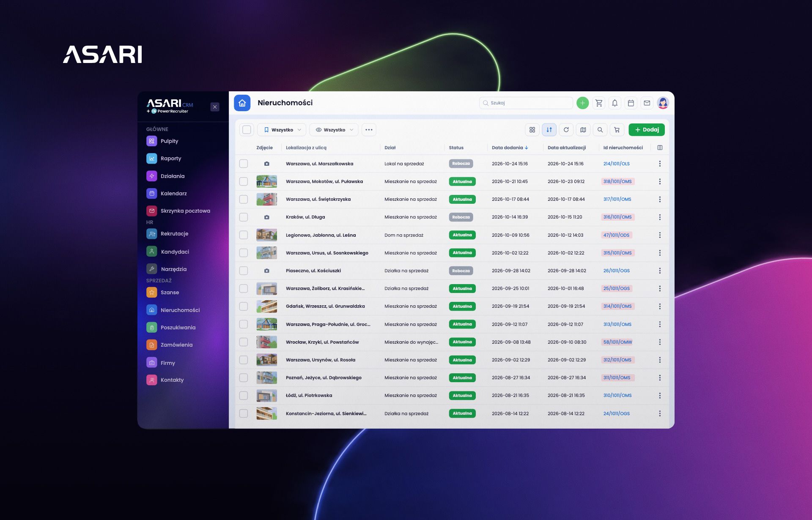The image size is (812, 520).
Task: Open row menu for Kraków, ul. Długa
Action: (660, 217)
